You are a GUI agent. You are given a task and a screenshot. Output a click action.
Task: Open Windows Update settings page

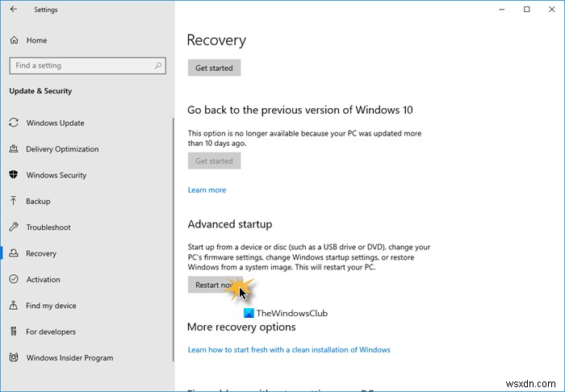[x=55, y=123]
